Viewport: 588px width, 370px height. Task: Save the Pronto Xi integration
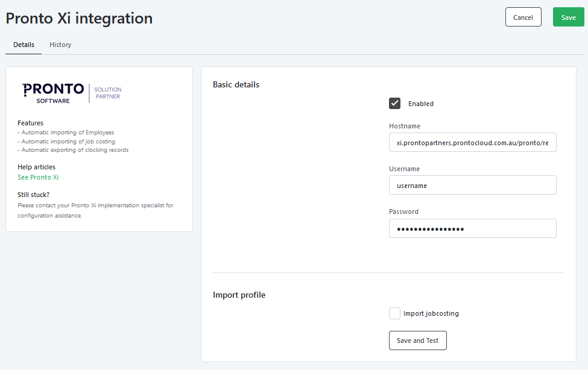pyautogui.click(x=569, y=17)
